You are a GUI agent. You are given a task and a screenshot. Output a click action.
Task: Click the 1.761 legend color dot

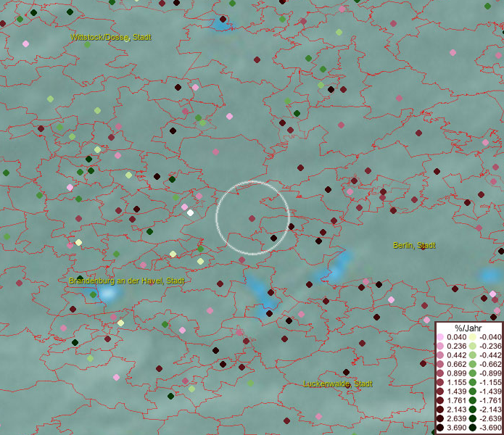(x=440, y=400)
